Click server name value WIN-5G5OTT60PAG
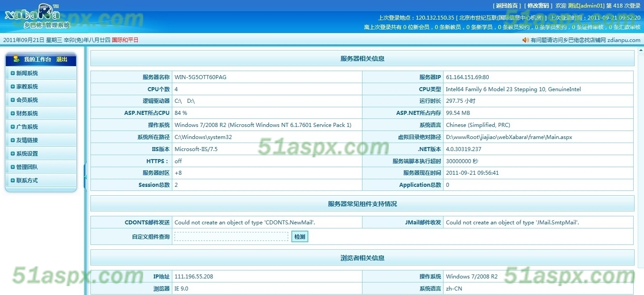 click(x=200, y=77)
